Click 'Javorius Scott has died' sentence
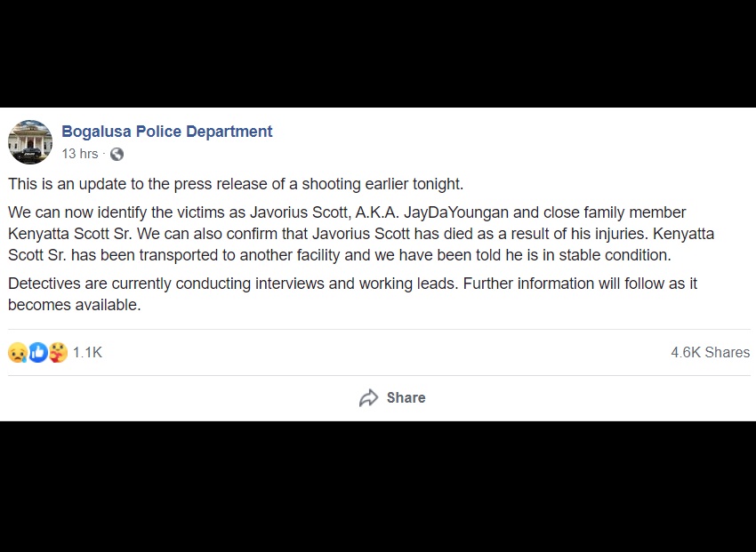Viewport: 756px width, 552px height. [x=392, y=234]
